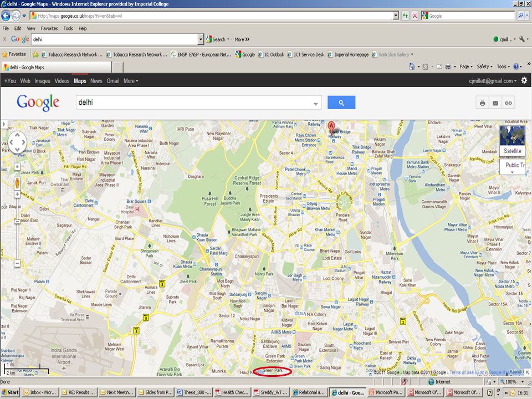
Task: Open the IE Safety menu dropdown
Action: (x=484, y=66)
